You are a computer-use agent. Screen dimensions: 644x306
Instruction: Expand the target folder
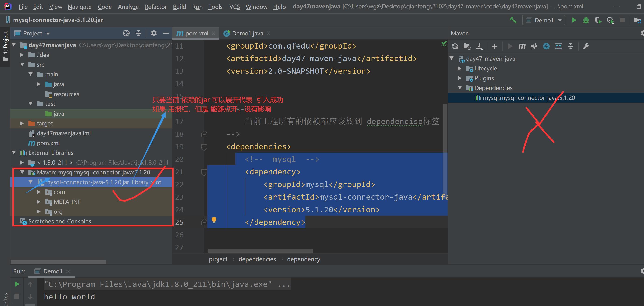22,123
